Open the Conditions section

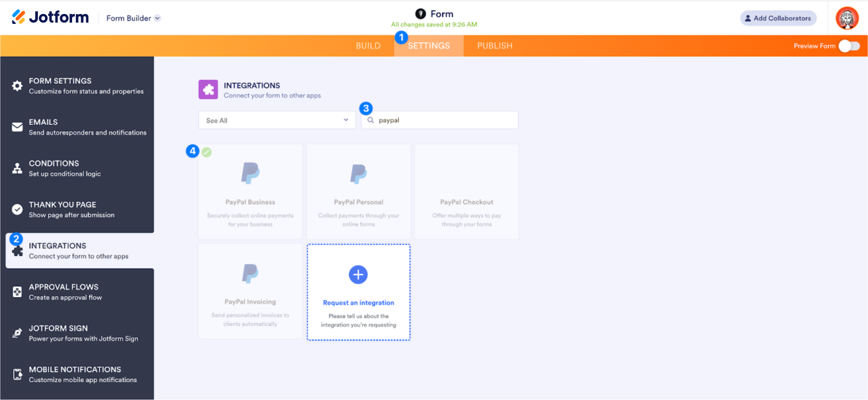pyautogui.click(x=77, y=168)
